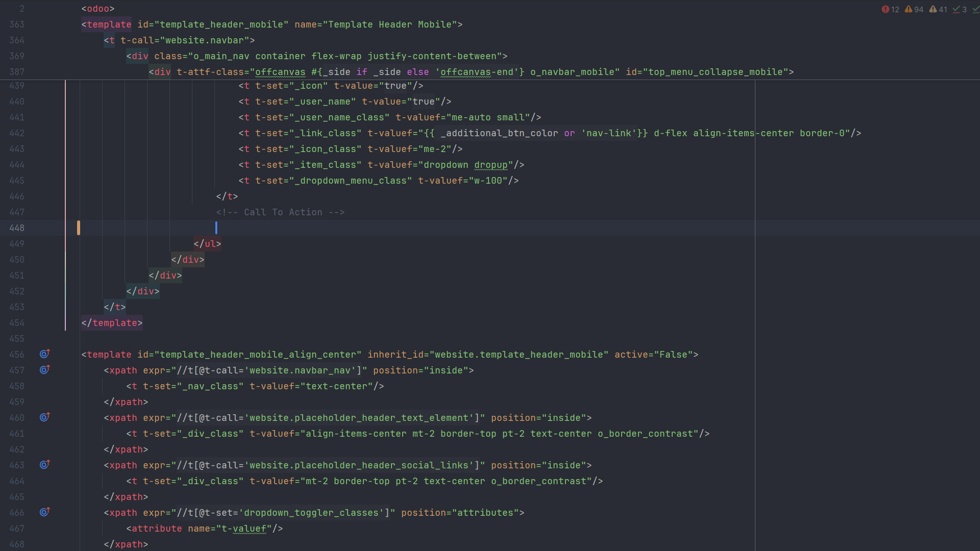This screenshot has width=980, height=551.
Task: Click closing </div> tag on line 450
Action: (x=187, y=260)
